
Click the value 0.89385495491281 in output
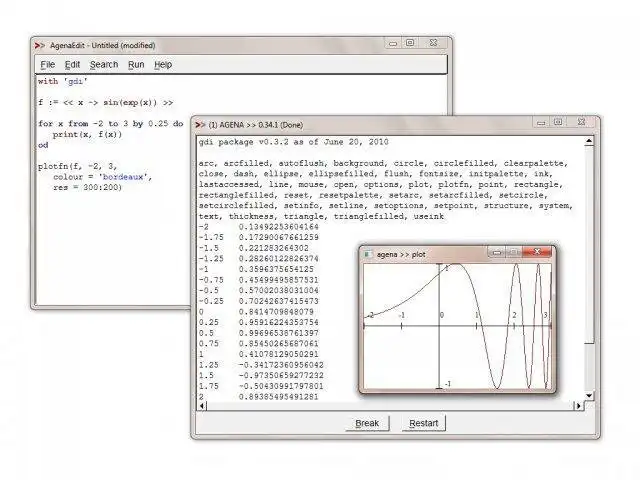(278, 397)
